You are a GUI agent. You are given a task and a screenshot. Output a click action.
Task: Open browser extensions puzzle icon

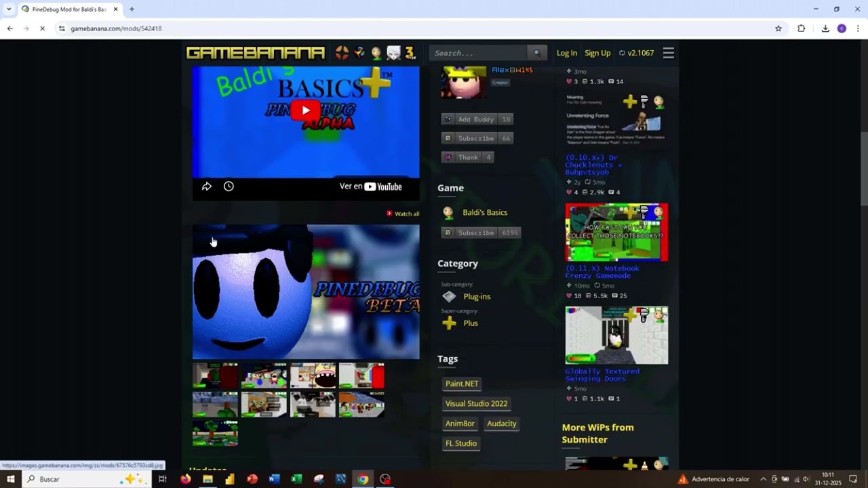pos(801,28)
